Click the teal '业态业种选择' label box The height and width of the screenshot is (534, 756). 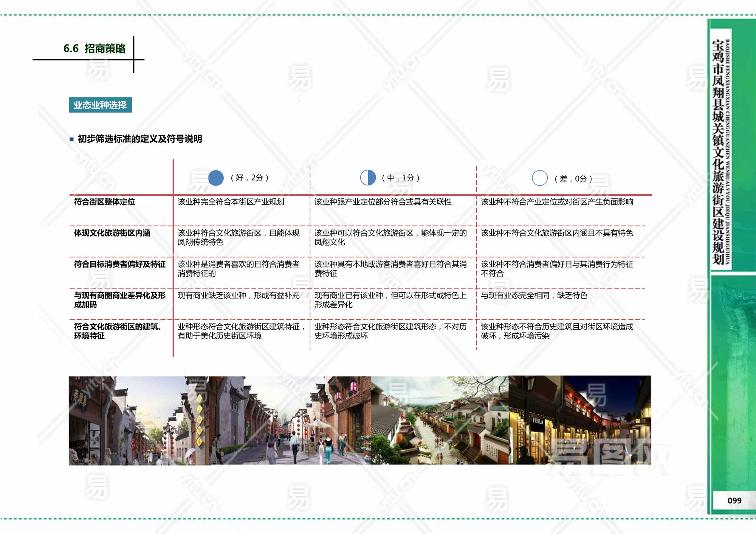point(100,105)
